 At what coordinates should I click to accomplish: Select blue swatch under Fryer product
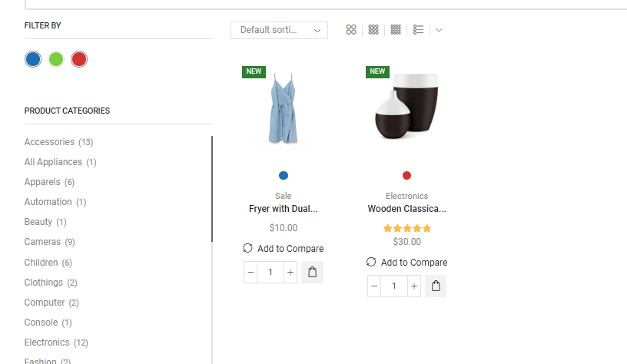(x=284, y=175)
